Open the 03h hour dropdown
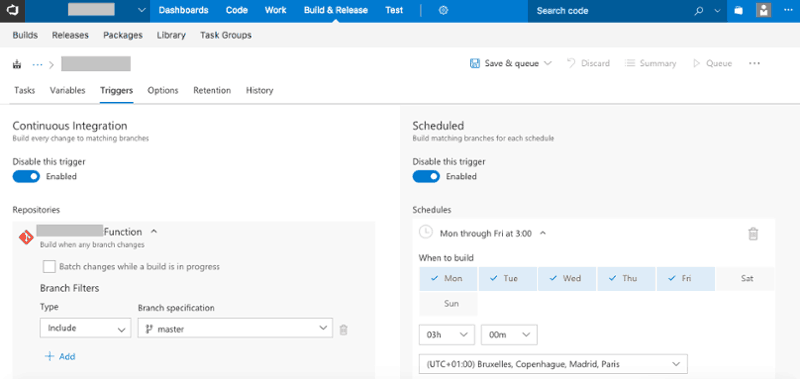The image size is (800, 379). [x=447, y=335]
